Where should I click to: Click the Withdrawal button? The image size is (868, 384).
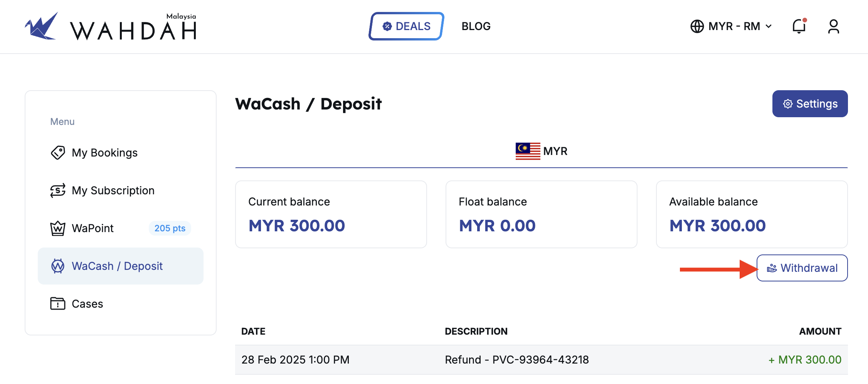[802, 268]
